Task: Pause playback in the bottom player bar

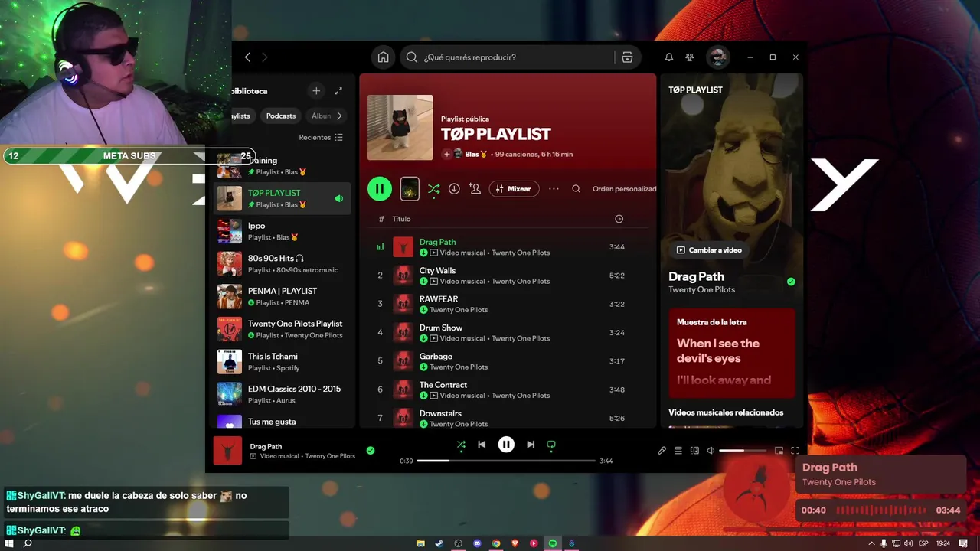Action: click(x=506, y=445)
